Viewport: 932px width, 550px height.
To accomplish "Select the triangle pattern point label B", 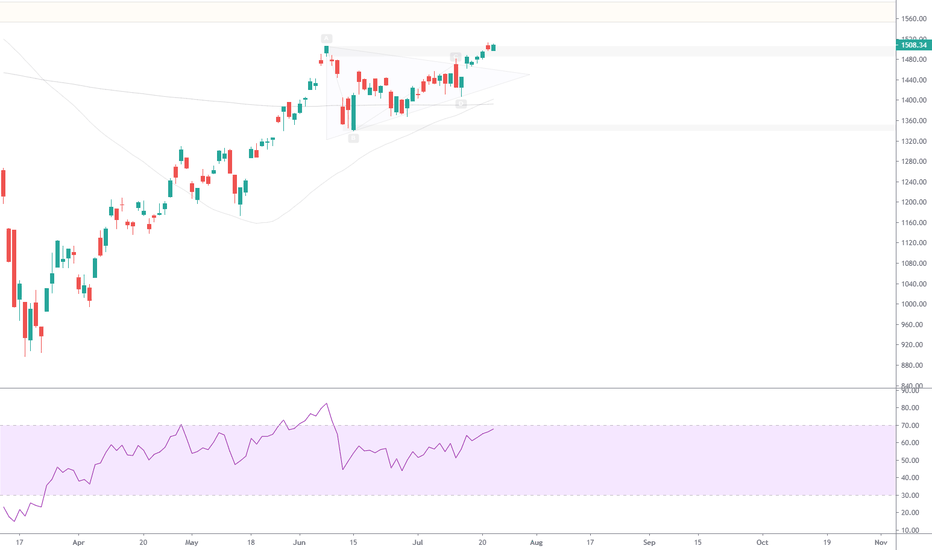I will coord(354,138).
